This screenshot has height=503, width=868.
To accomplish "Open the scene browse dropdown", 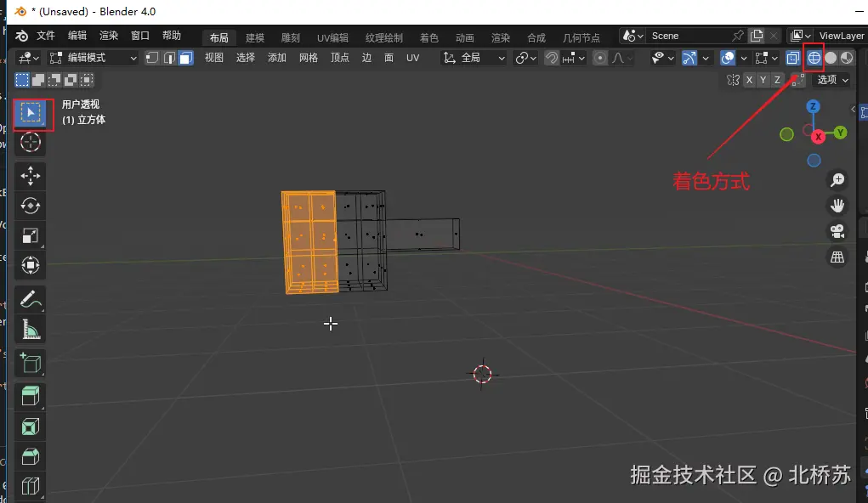I will point(633,36).
